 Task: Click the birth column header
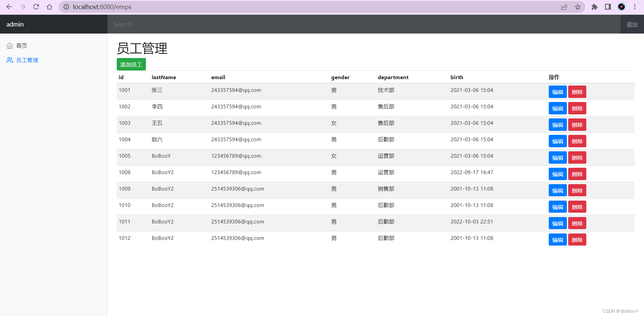tap(457, 77)
